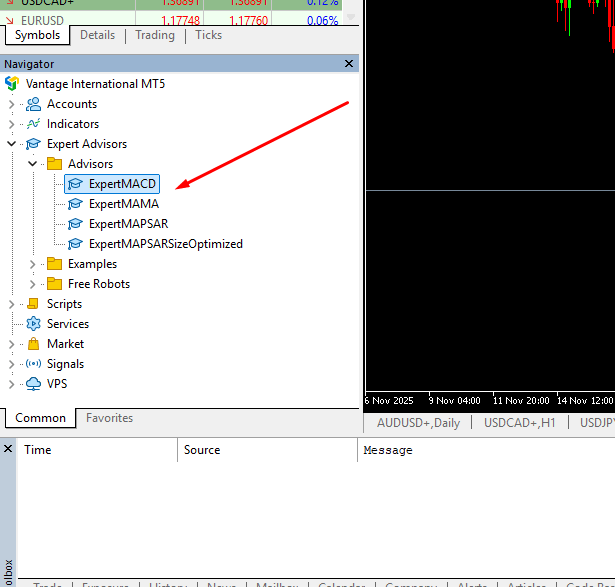Select the Services label in Navigator
Image resolution: width=615 pixels, height=587 pixels.
pos(68,324)
